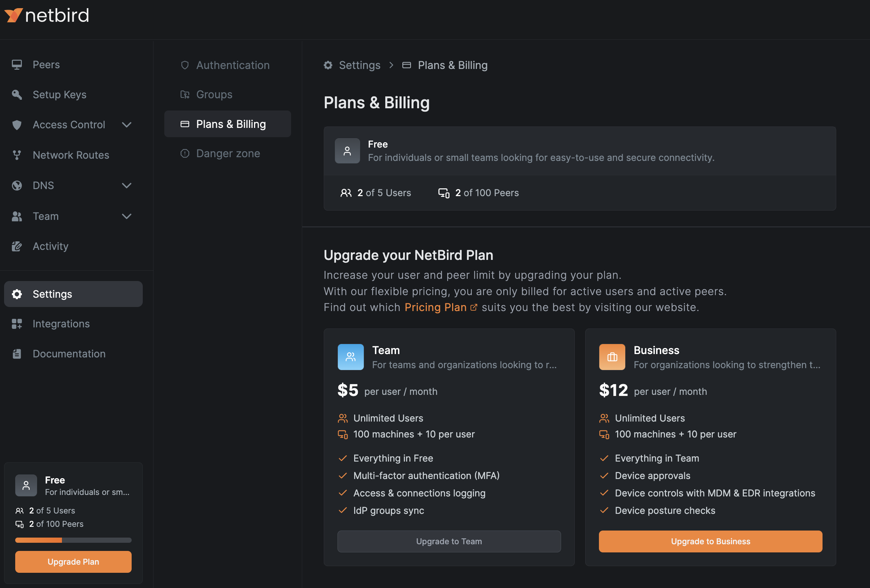Open the Authentication settings tab
The height and width of the screenshot is (588, 870).
[233, 66]
